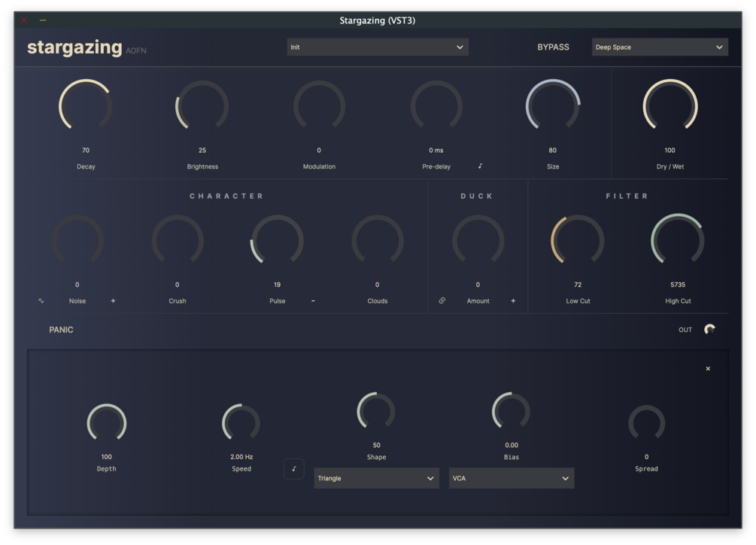
Task: Click the Spread knob
Action: 647,422
